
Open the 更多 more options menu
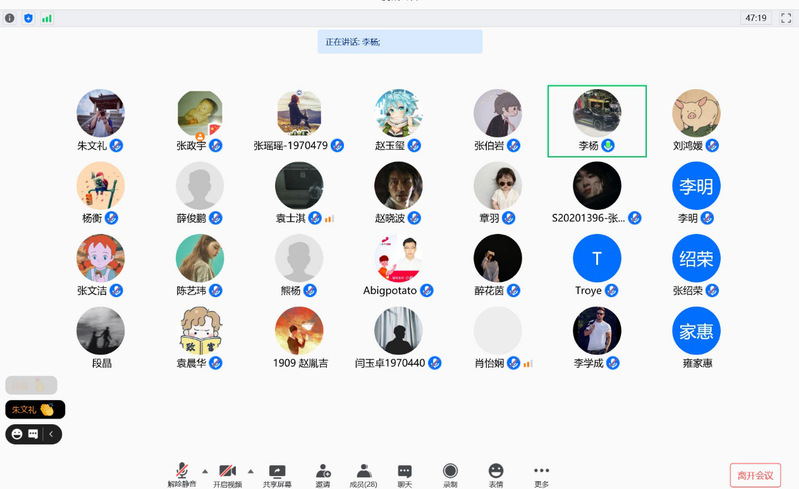click(x=541, y=472)
